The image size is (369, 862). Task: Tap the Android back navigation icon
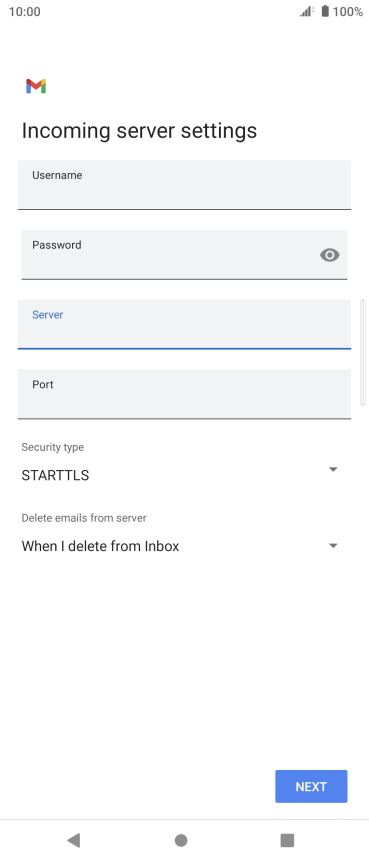coord(74,839)
